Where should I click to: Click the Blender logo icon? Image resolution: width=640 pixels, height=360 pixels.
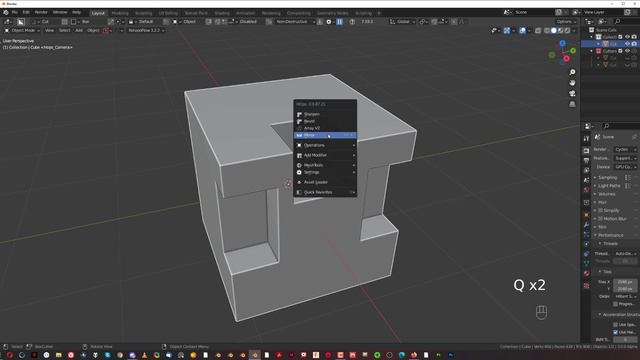point(6,12)
